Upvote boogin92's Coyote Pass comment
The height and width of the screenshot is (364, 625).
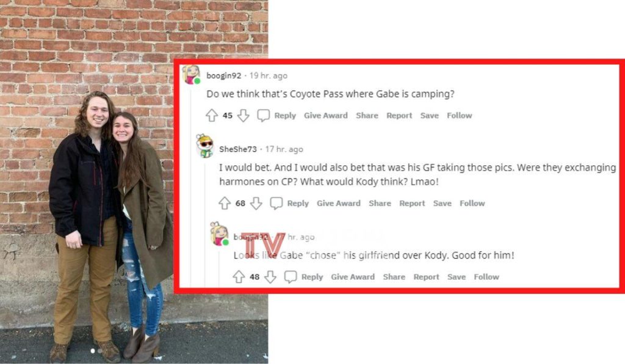point(211,115)
